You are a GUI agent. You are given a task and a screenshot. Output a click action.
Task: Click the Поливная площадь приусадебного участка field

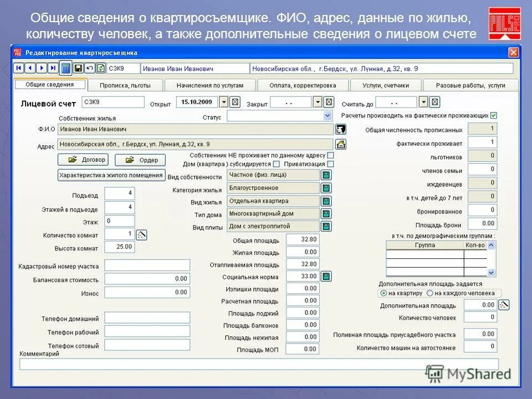pos(480,334)
